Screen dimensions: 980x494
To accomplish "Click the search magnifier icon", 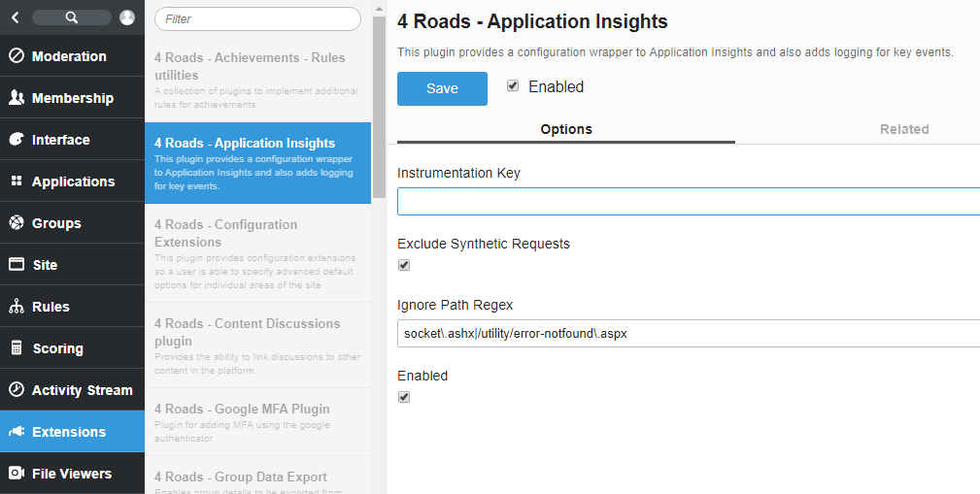I will (x=71, y=17).
